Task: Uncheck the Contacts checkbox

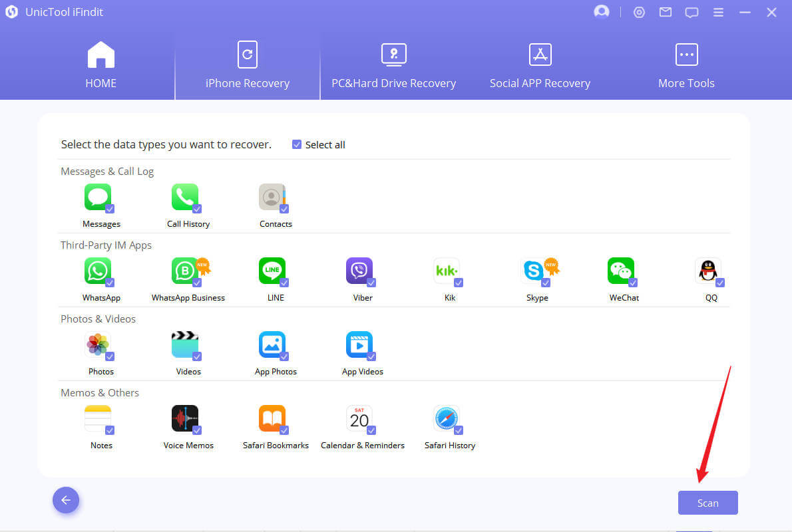Action: [284, 209]
